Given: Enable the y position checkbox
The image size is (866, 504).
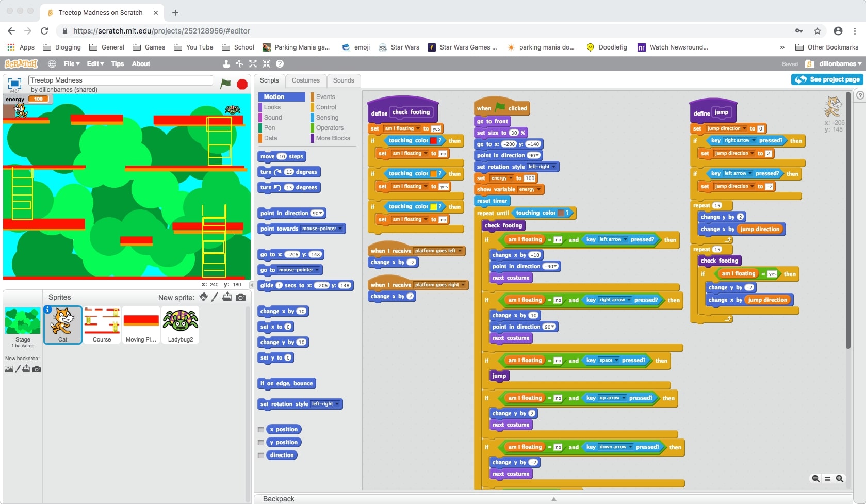Looking at the screenshot, I should coord(261,443).
